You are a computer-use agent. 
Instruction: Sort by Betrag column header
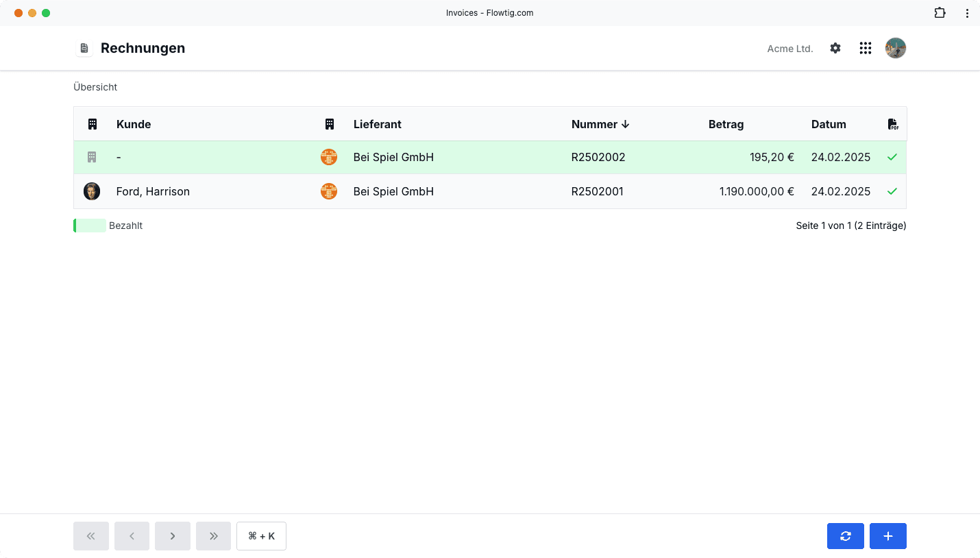pos(726,124)
